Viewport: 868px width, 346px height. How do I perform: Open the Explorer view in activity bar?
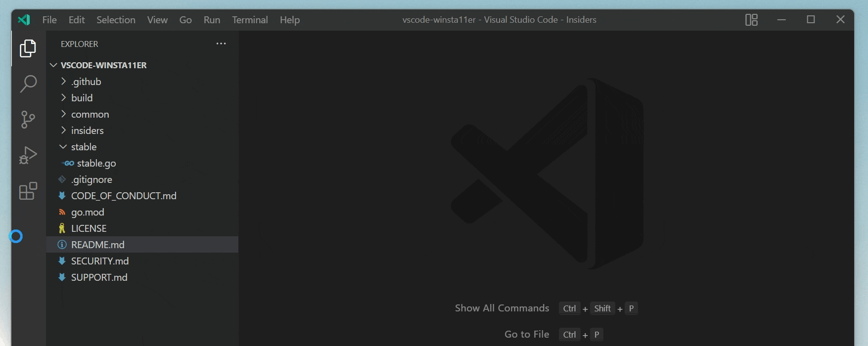28,48
